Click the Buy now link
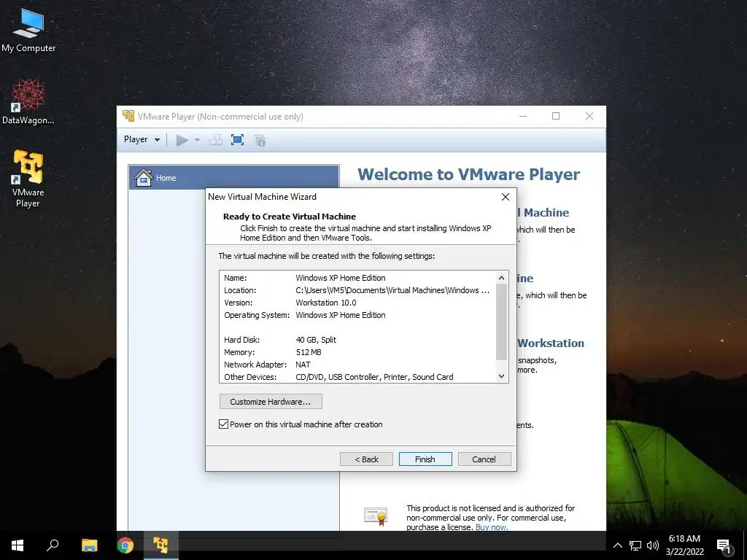The image size is (747, 560). tap(492, 527)
